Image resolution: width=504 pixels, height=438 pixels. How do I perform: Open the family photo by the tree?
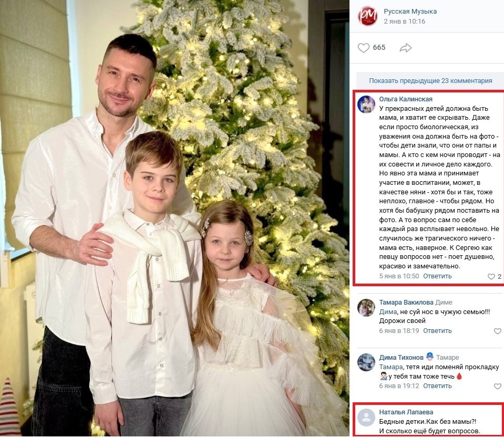click(174, 218)
